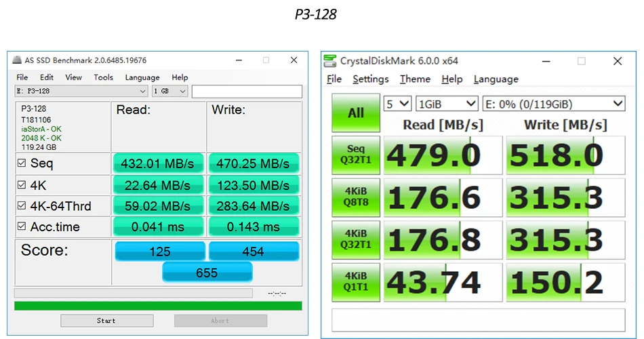Close the AS SSD Benchmark window
644x339 pixels.
pos(294,60)
